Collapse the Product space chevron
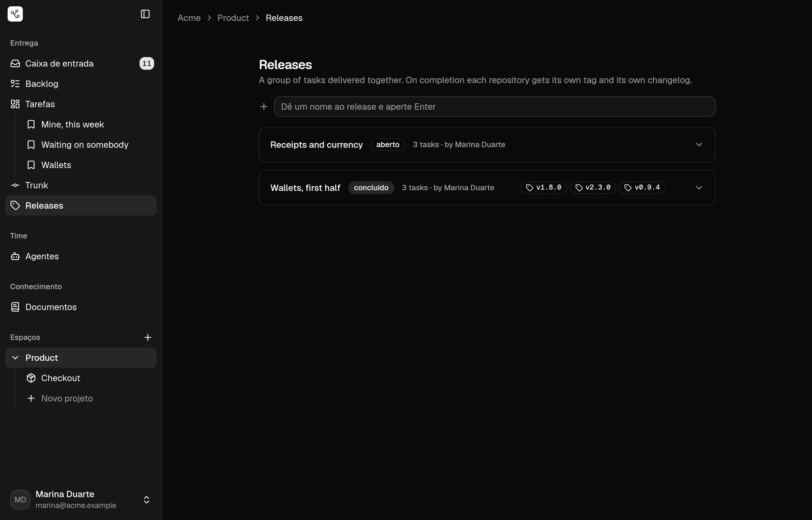The height and width of the screenshot is (520, 812). (x=15, y=358)
